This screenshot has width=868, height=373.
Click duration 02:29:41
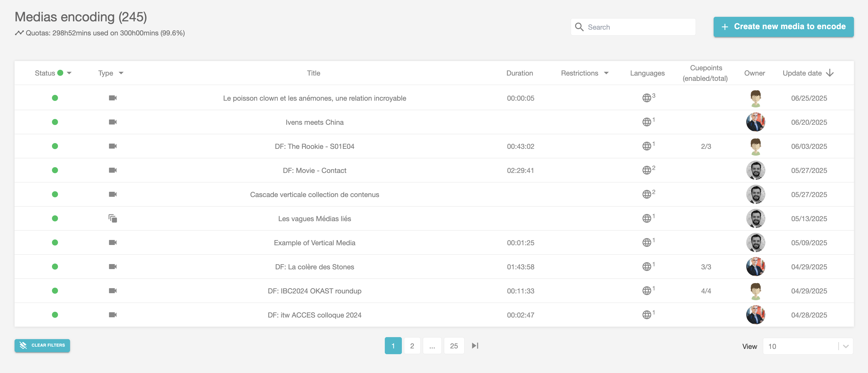[x=520, y=170]
